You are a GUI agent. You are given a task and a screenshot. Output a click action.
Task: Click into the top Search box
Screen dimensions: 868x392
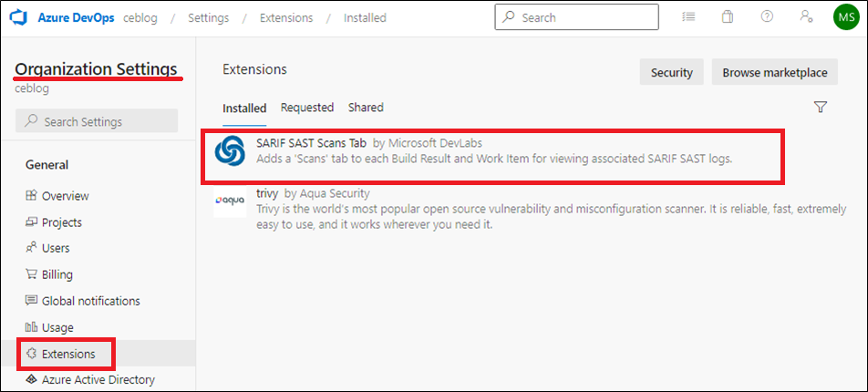(577, 17)
